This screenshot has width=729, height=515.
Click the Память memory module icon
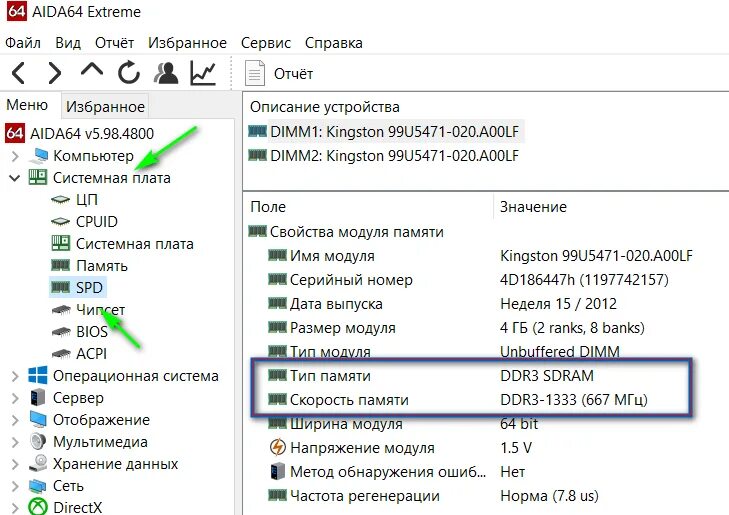(60, 265)
